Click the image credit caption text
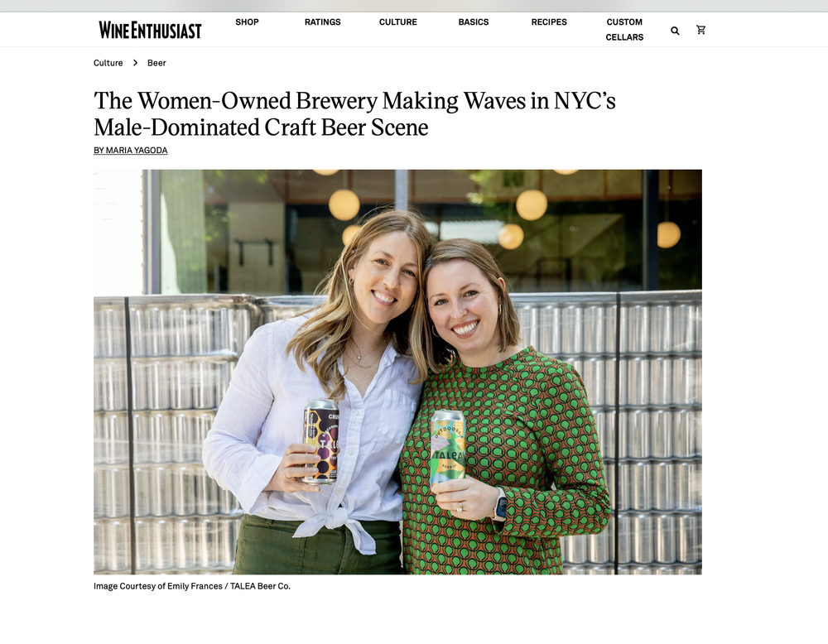Viewport: 828px width, 644px height. pos(192,586)
